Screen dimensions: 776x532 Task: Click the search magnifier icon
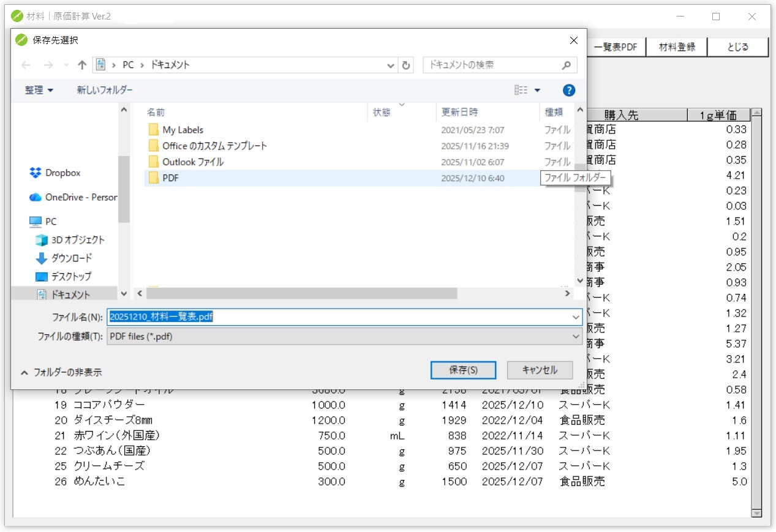tap(567, 65)
